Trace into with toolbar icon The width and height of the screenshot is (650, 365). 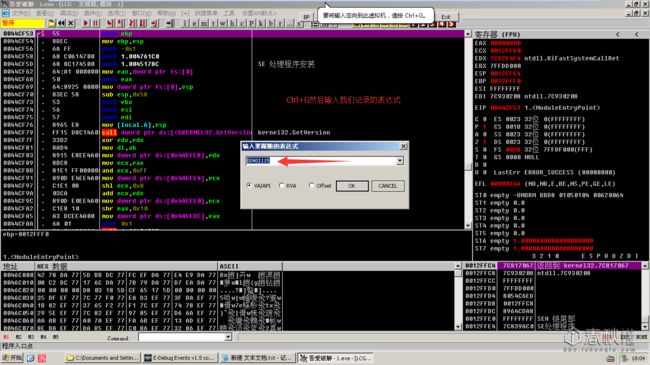click(132, 23)
